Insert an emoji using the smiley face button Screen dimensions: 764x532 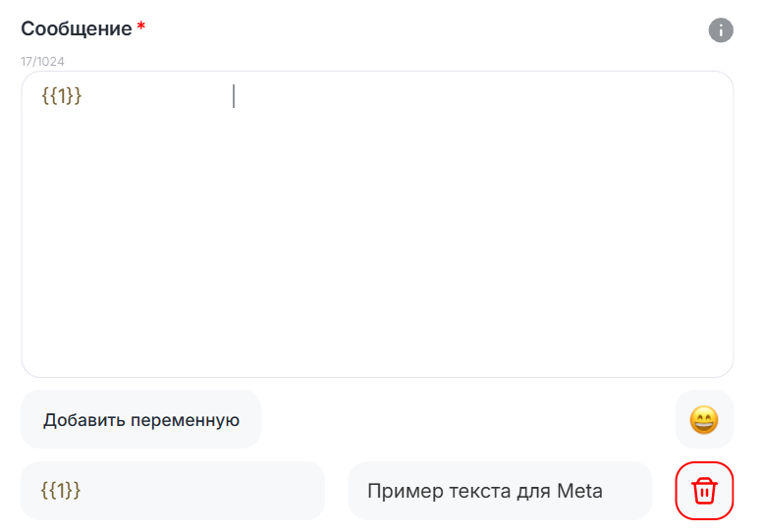click(x=704, y=420)
